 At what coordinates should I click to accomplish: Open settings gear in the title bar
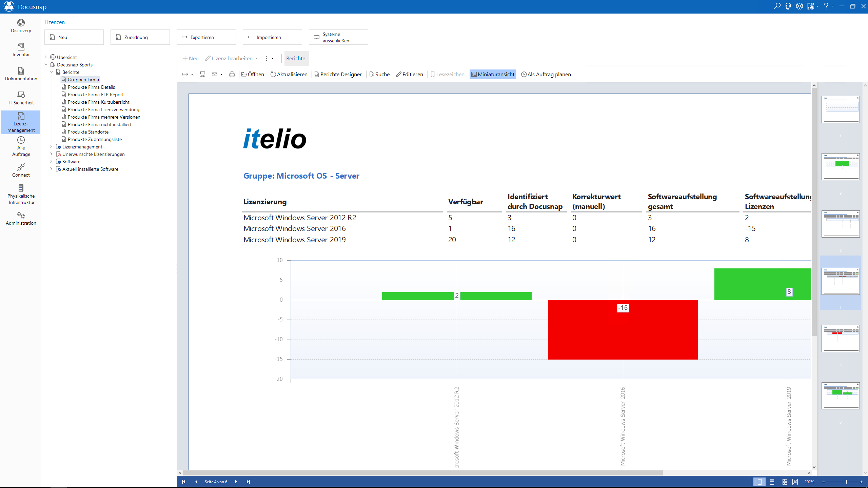800,6
